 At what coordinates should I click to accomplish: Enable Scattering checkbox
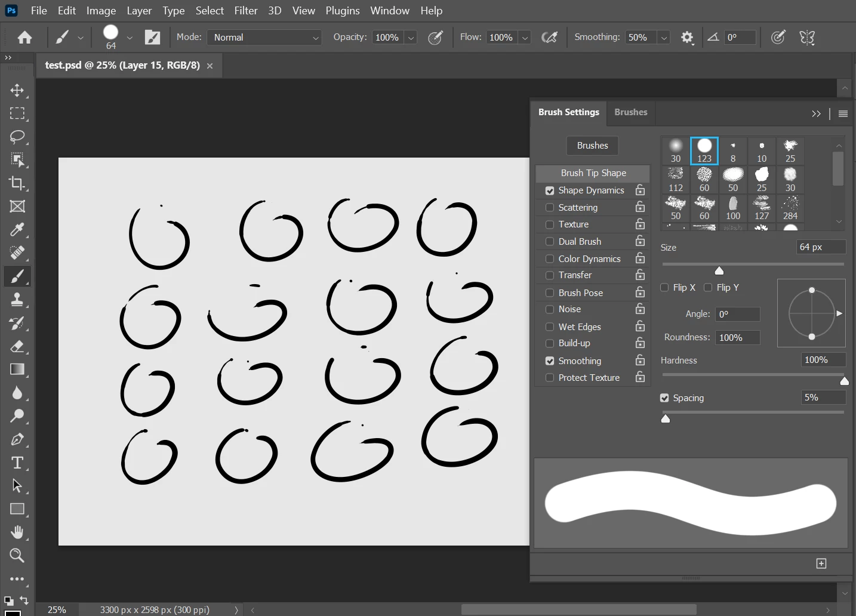click(x=550, y=208)
